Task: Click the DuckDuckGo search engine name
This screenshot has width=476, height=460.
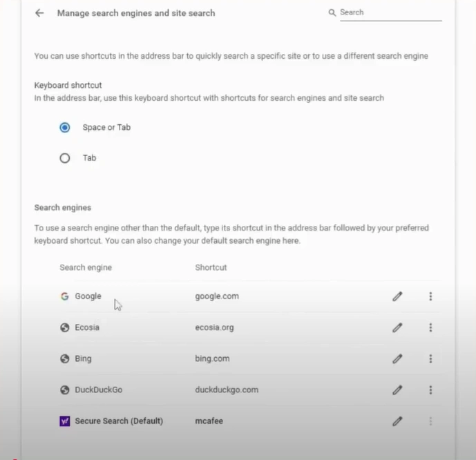Action: (99, 390)
